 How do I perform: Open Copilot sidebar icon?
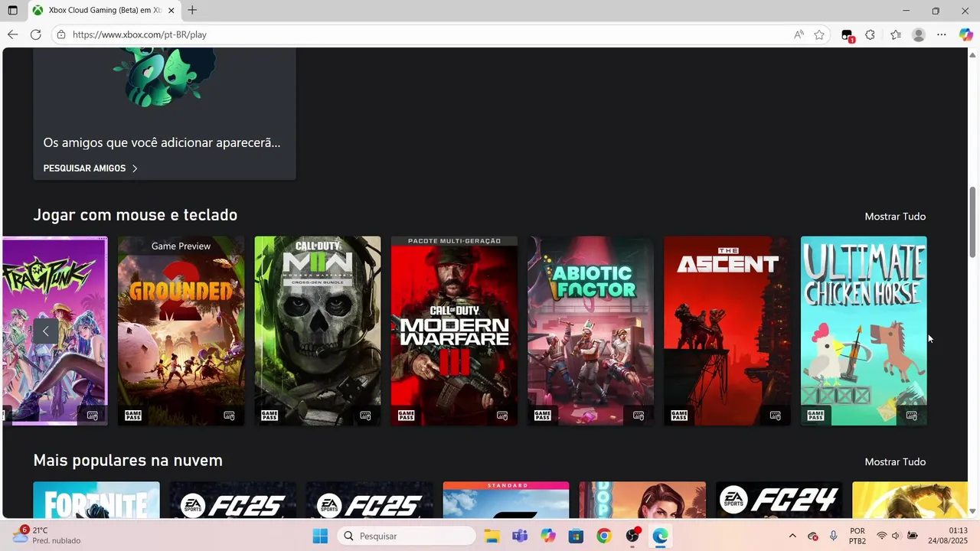[966, 34]
